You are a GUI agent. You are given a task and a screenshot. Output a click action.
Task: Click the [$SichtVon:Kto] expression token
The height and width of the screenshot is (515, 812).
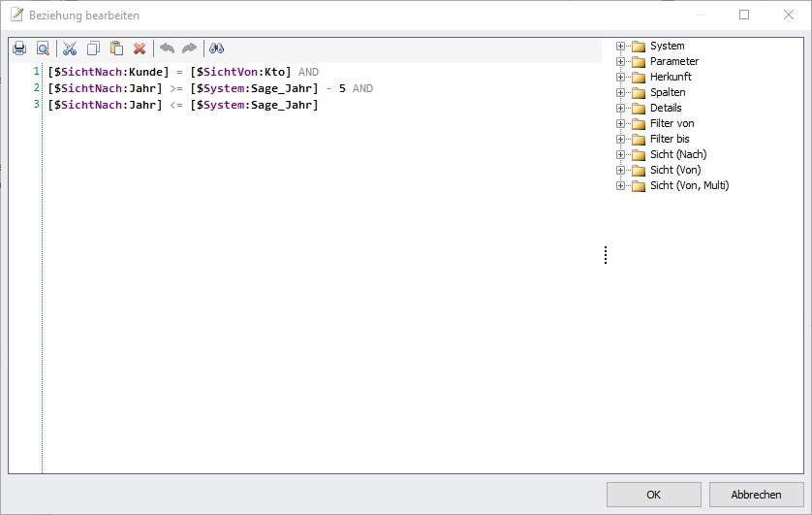pos(241,72)
